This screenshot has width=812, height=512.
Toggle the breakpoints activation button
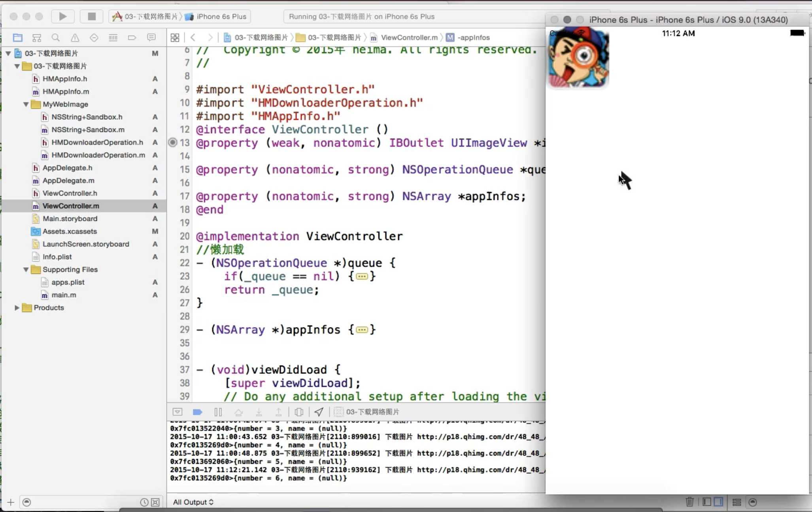[x=198, y=412]
